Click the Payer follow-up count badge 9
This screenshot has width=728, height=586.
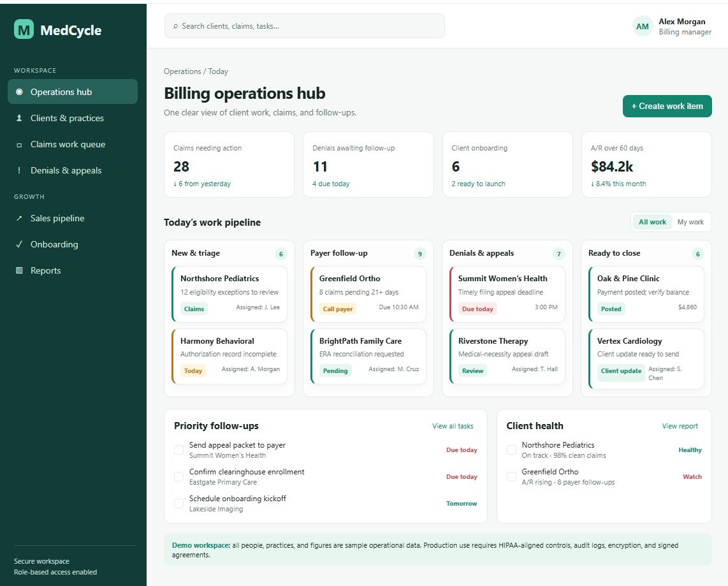point(419,254)
